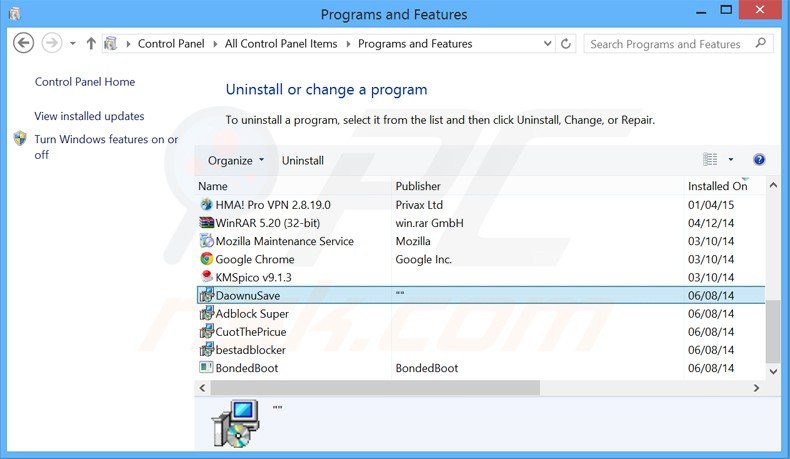Open View installed updates

89,116
